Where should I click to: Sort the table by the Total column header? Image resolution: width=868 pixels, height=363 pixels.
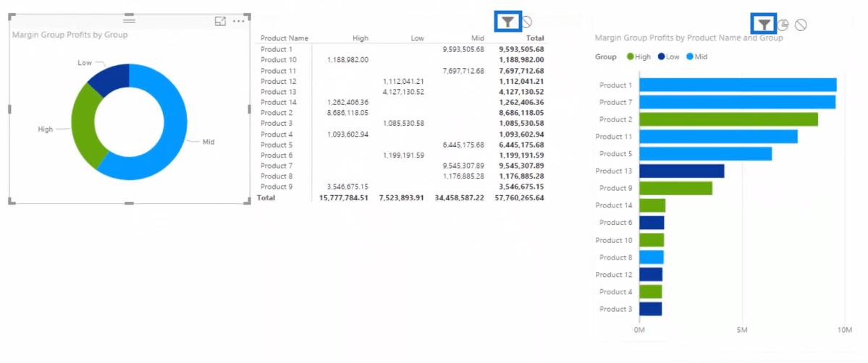535,38
